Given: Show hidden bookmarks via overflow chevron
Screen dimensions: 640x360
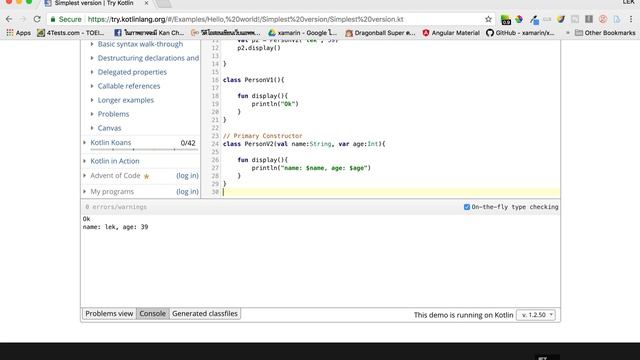Looking at the screenshot, I should point(567,33).
